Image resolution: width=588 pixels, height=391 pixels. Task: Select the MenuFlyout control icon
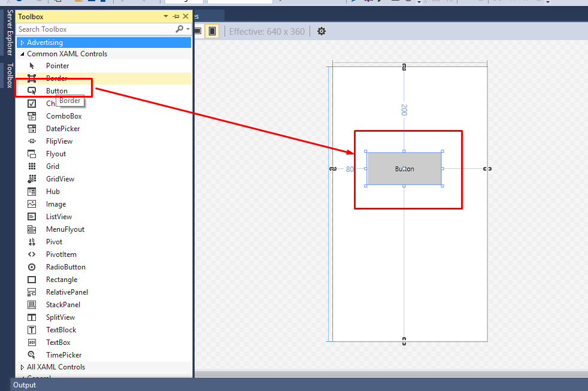[32, 229]
